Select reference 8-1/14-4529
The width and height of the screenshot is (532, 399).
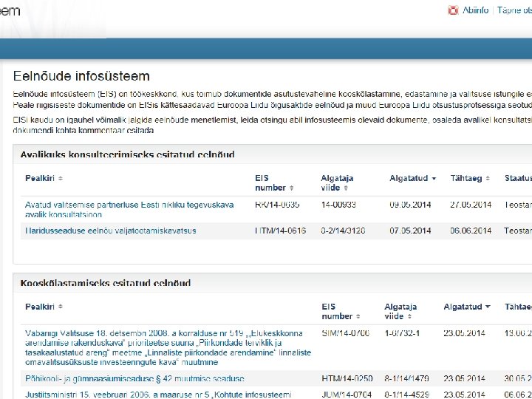point(407,395)
